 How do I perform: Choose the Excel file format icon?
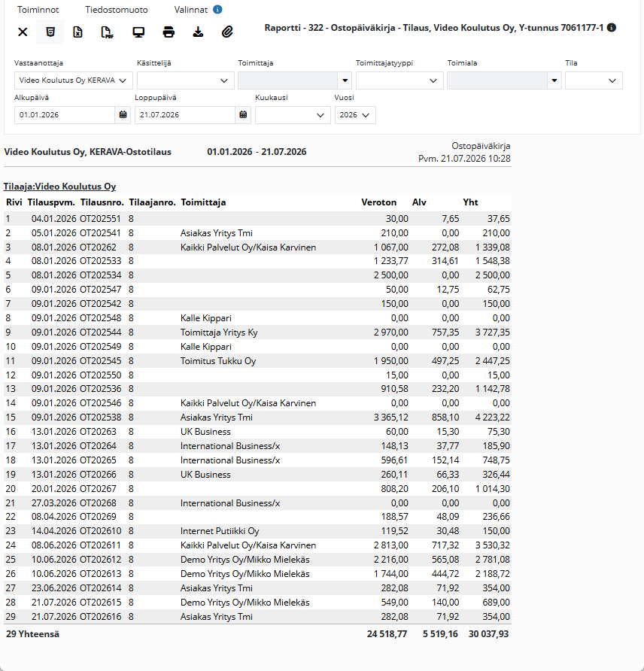tap(78, 32)
